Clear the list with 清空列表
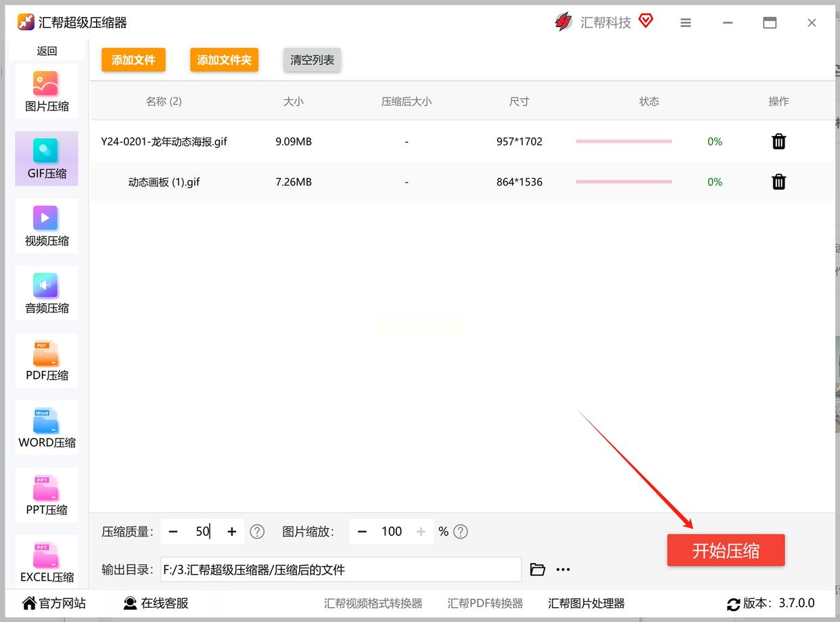 click(x=312, y=60)
